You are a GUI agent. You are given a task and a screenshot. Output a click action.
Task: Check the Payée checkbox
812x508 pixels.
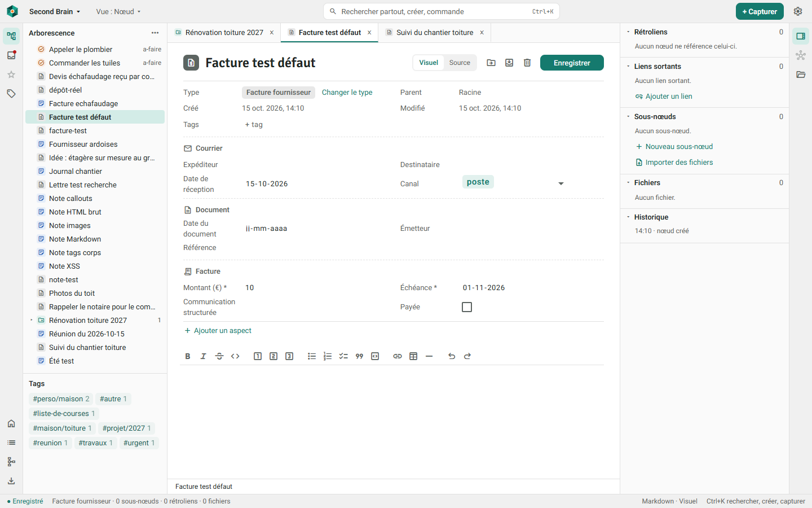point(467,307)
